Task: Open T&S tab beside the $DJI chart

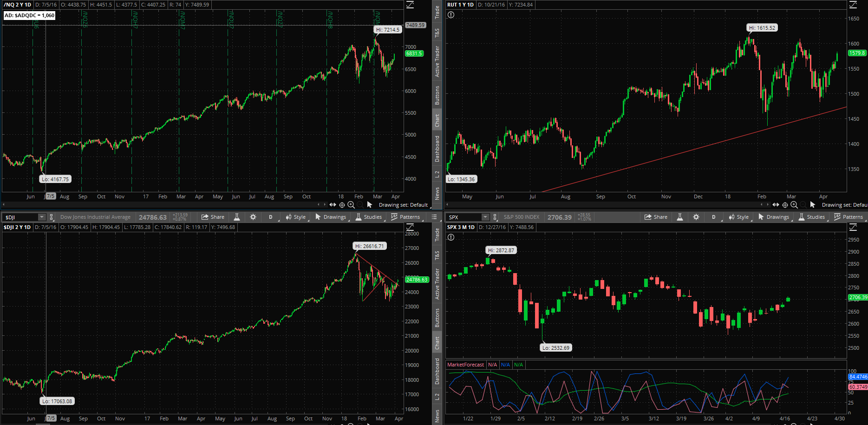Action: pos(437,255)
